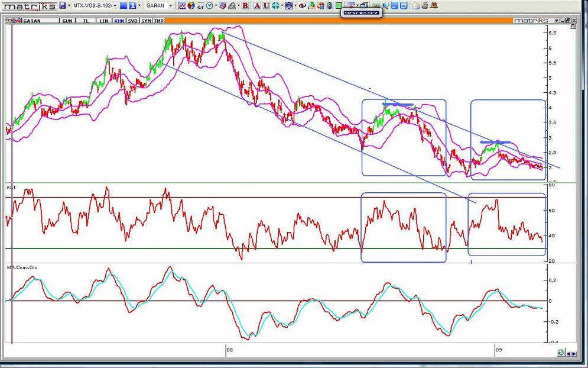The height and width of the screenshot is (368, 588).
Task: Click the alarm bell icon
Action: (433, 5)
